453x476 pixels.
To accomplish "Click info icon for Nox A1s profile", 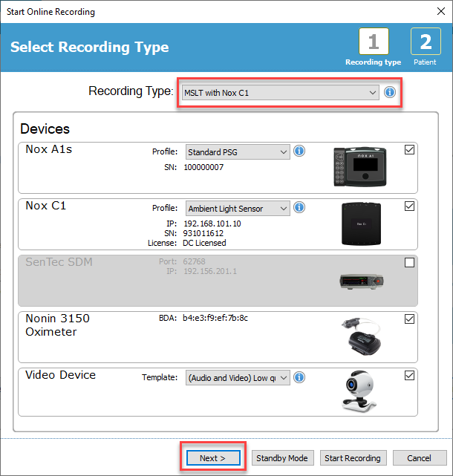I will (x=299, y=151).
